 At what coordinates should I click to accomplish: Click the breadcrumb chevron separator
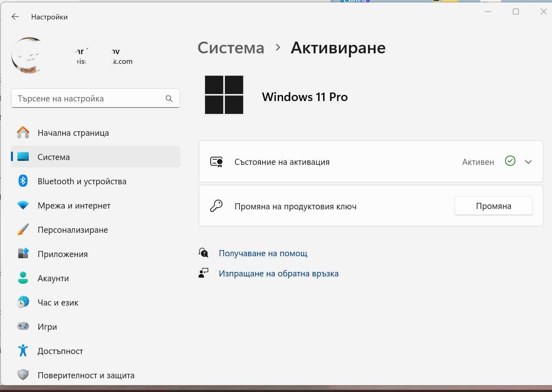[278, 48]
